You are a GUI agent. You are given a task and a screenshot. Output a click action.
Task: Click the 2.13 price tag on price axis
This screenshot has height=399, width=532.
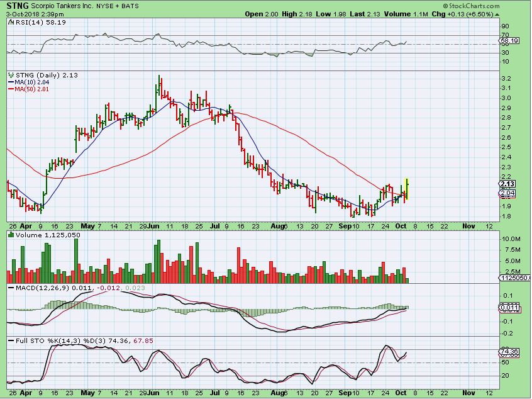(508, 184)
